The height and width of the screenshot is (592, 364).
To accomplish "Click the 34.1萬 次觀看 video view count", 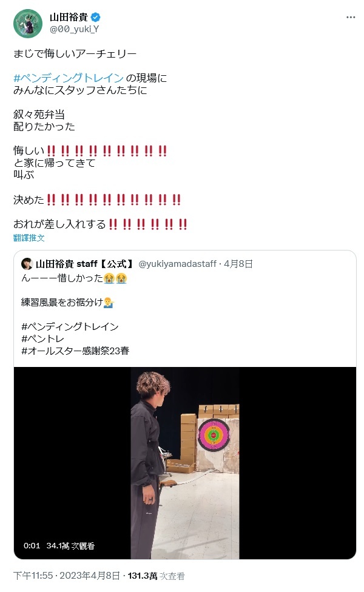I will [x=70, y=545].
